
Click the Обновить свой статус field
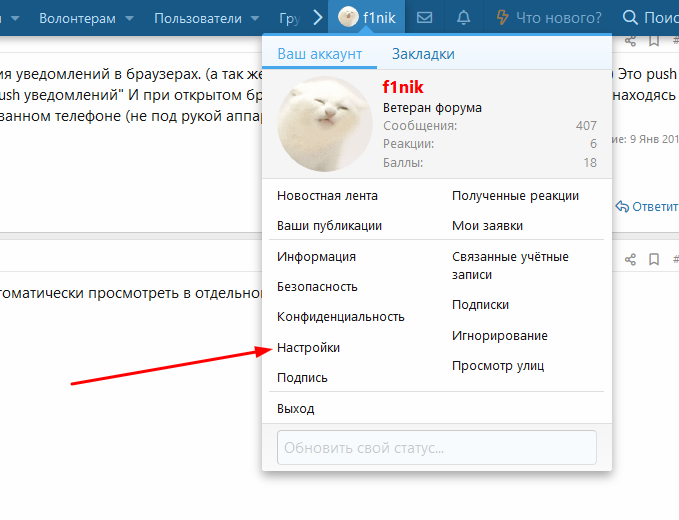click(436, 447)
